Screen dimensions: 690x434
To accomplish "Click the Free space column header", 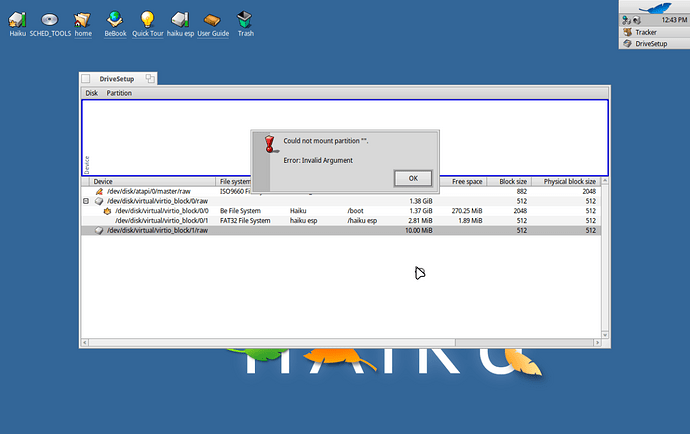I will [467, 181].
